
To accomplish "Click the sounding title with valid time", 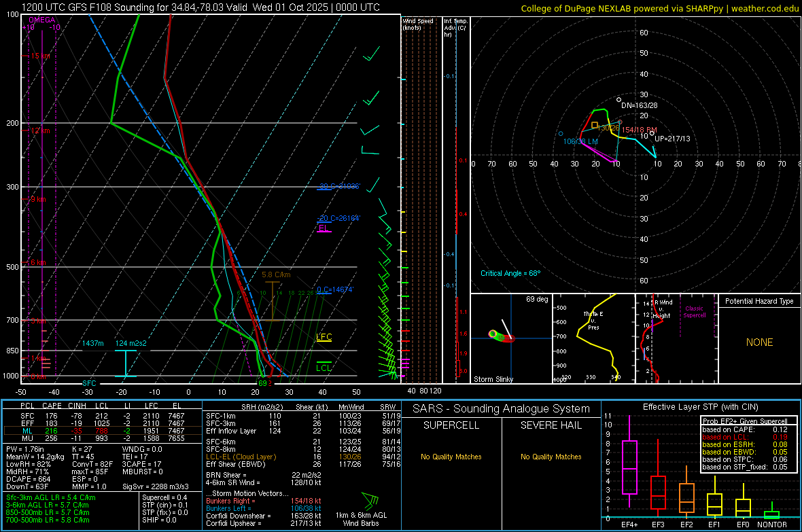I will click(201, 7).
